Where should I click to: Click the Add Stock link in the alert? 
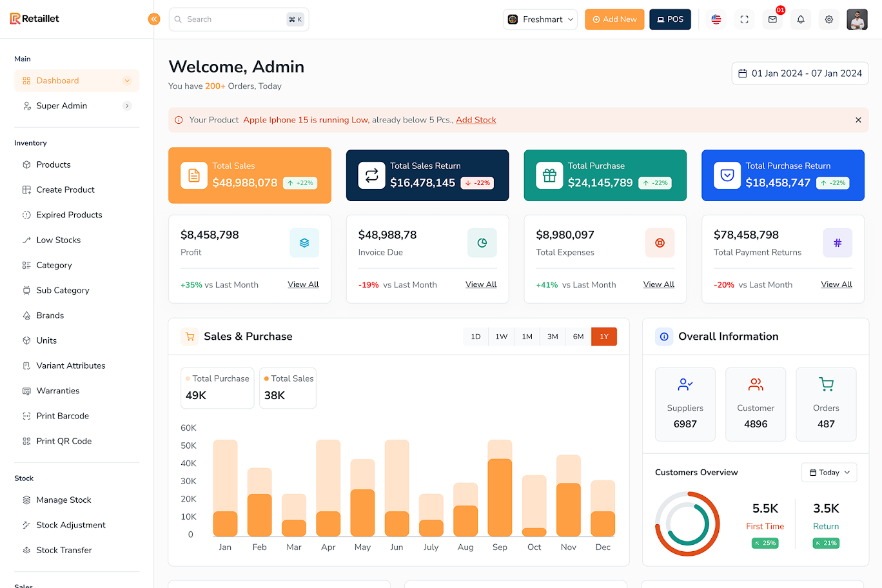(476, 120)
